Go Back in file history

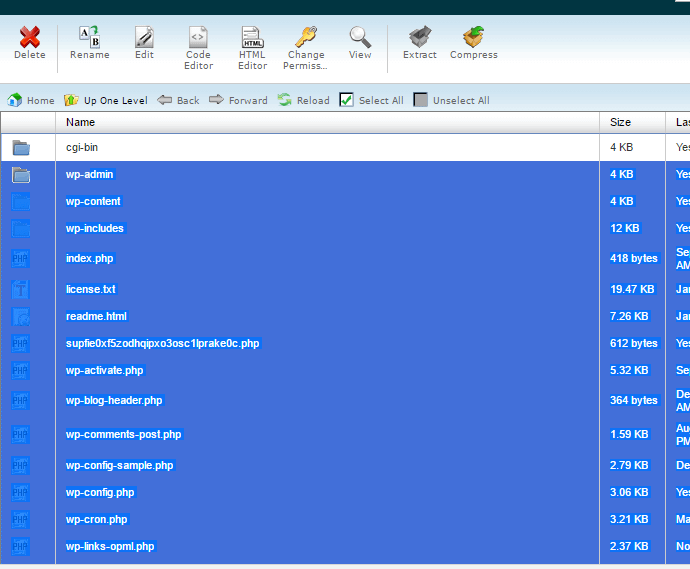178,100
